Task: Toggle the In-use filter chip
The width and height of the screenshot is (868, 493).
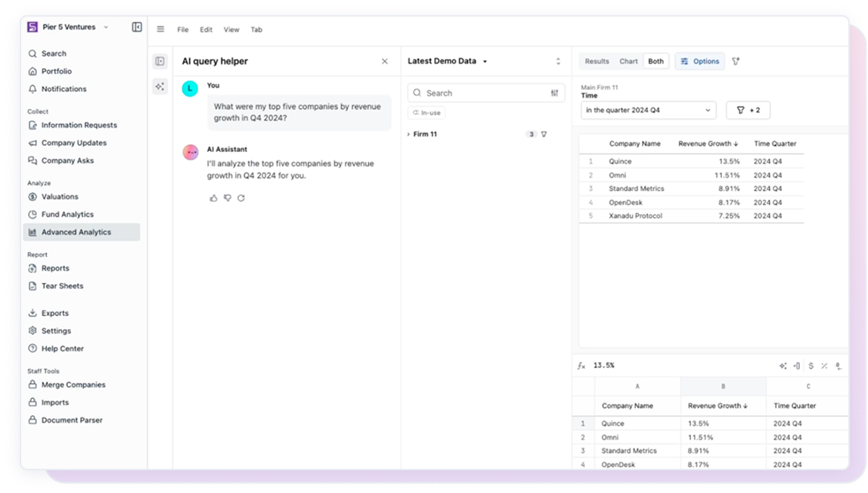Action: tap(426, 113)
